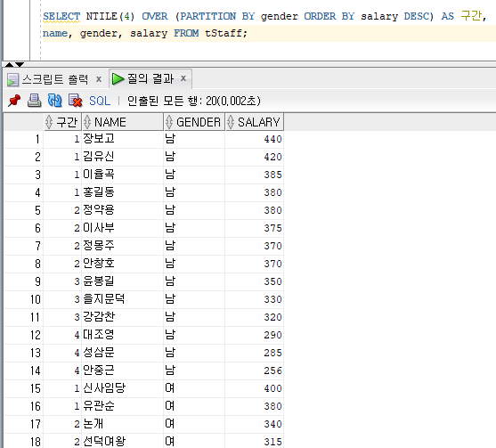Select the name cell 안창호
The height and width of the screenshot is (448, 496).
(123, 264)
